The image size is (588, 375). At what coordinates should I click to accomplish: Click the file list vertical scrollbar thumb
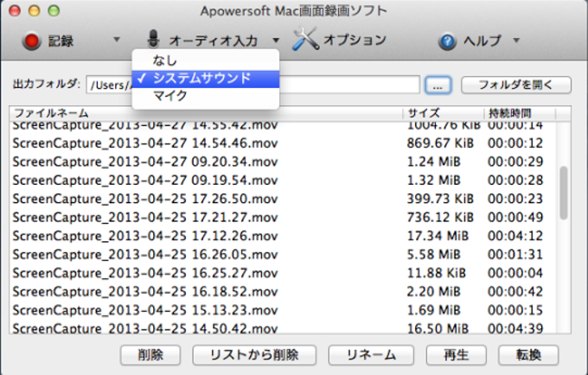(x=563, y=193)
